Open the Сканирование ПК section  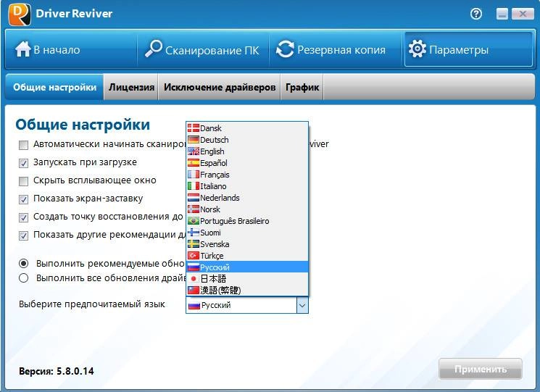(203, 49)
